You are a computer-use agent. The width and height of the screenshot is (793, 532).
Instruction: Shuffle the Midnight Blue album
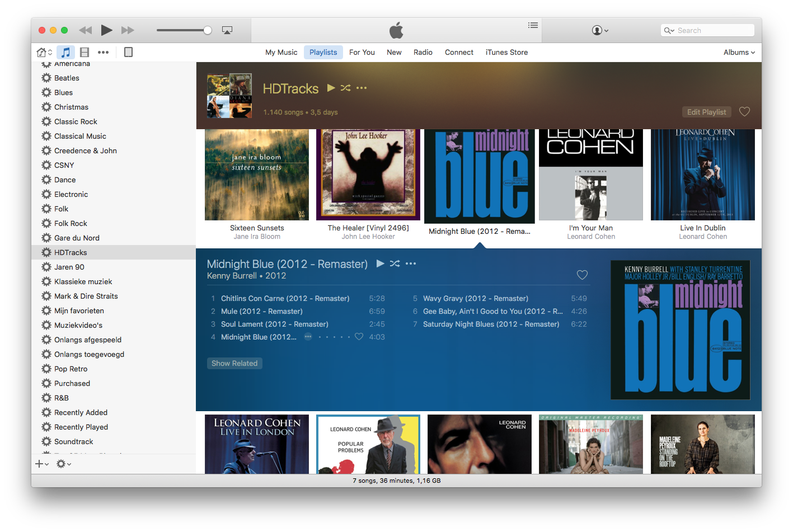tap(395, 263)
